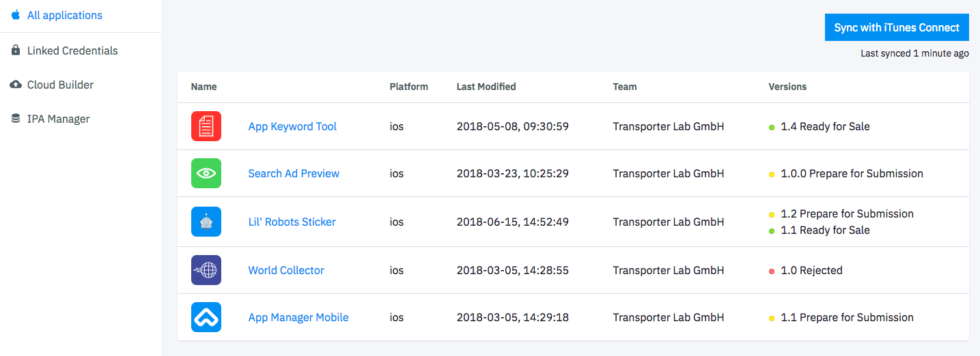Select the date 2018-06-15, 14:52:49
980x356 pixels.
[x=512, y=222]
